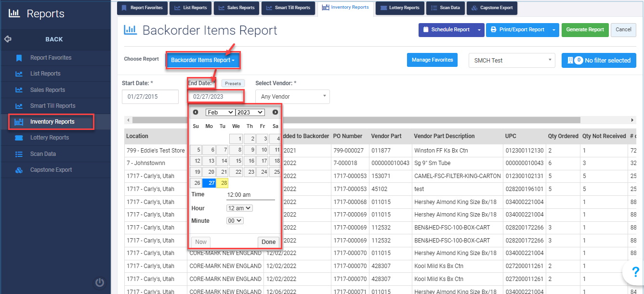644x294 pixels.
Task: Click the Generate Report button
Action: click(585, 29)
